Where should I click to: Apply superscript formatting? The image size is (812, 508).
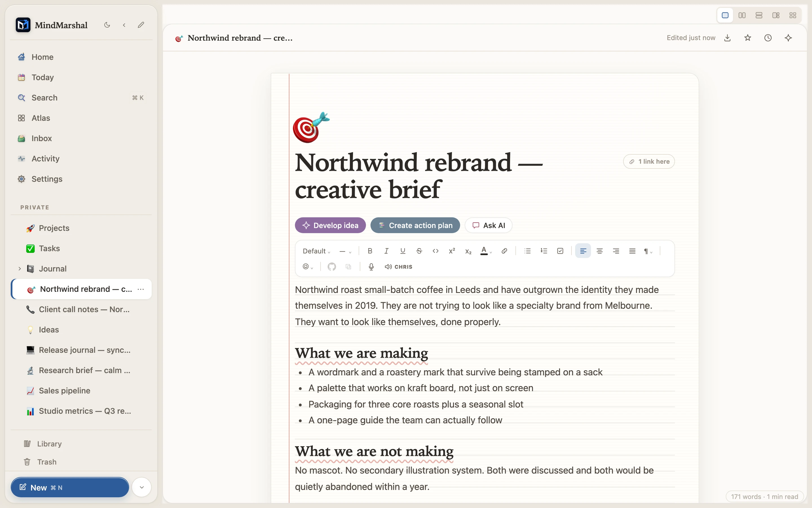(452, 251)
